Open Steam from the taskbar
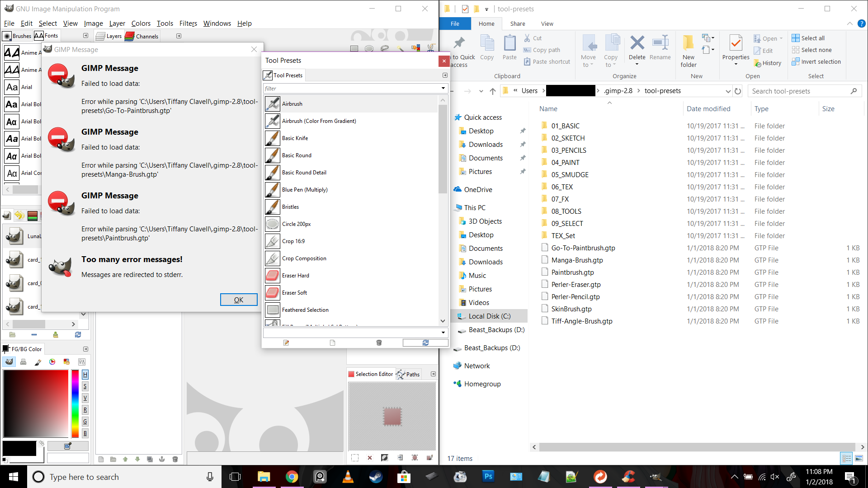This screenshot has height=488, width=868. [376, 477]
